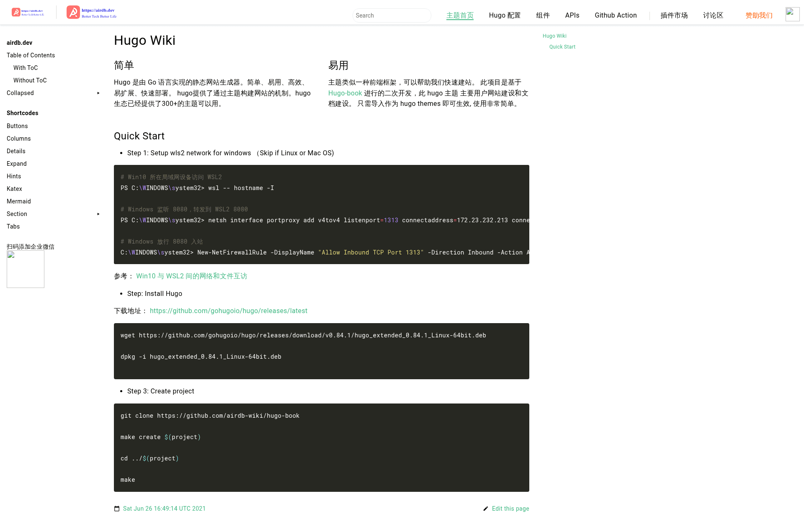The height and width of the screenshot is (532, 804).
Task: Open the 主题首页 nav item
Action: click(x=460, y=15)
